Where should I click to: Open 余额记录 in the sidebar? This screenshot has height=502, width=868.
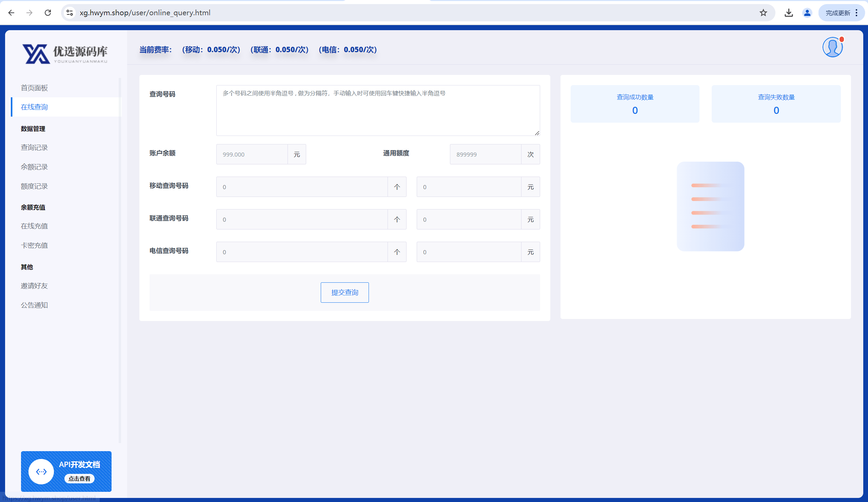pos(34,167)
